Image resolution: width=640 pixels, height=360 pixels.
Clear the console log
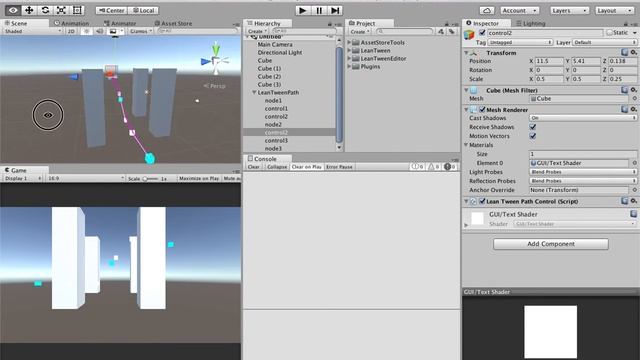click(253, 167)
